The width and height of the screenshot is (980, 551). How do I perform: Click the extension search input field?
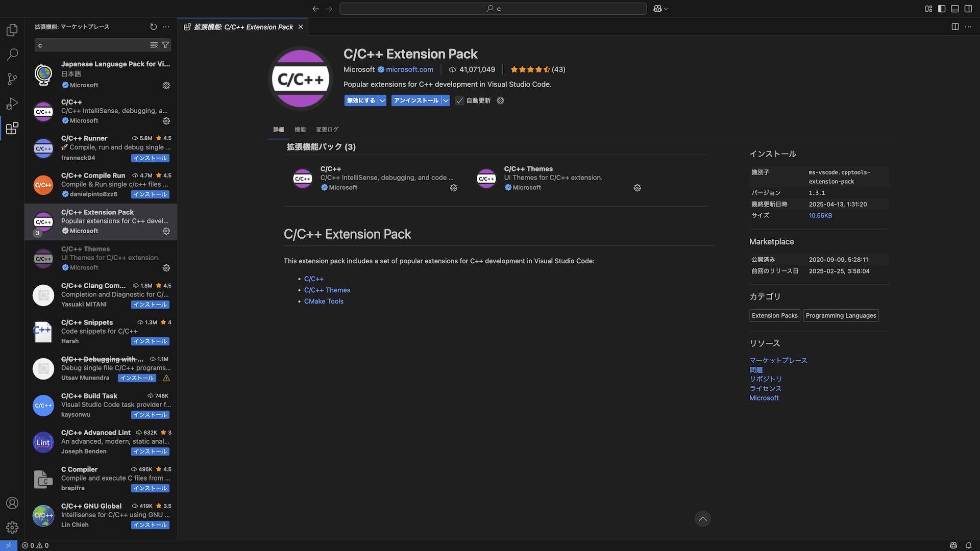point(92,45)
